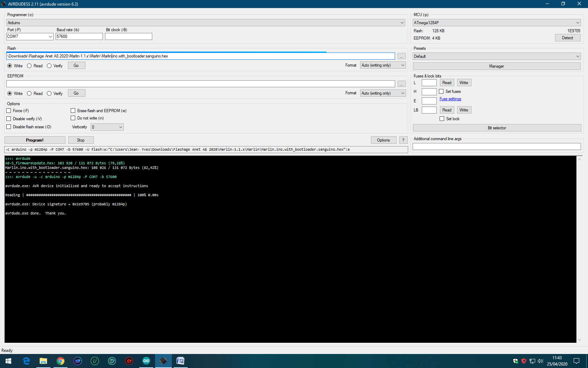This screenshot has width=588, height=368.
Task: Click the Program! button
Action: coord(35,140)
